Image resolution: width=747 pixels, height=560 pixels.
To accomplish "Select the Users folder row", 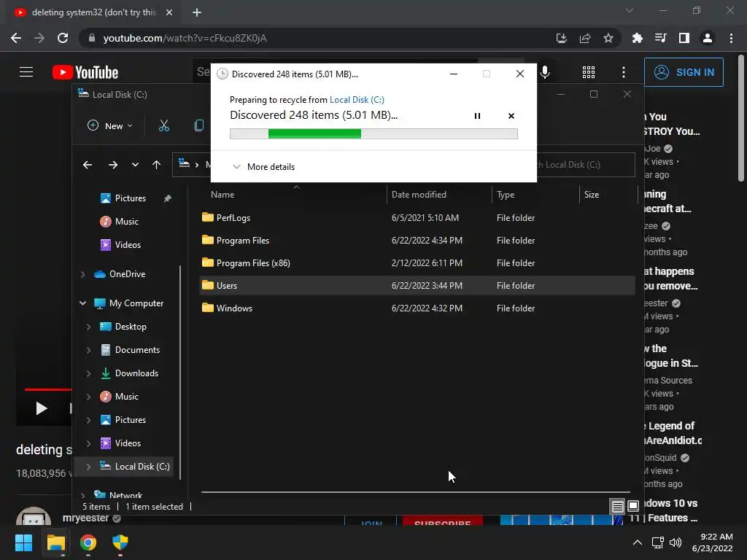I will pos(417,286).
